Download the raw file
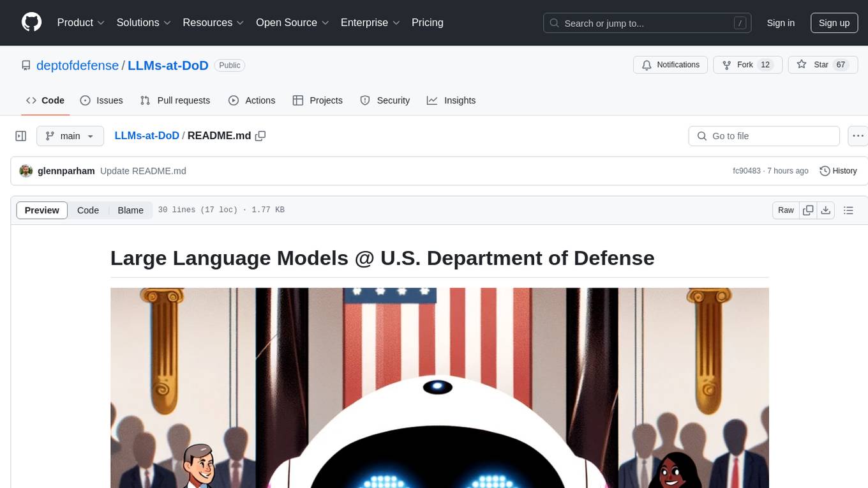 click(825, 210)
